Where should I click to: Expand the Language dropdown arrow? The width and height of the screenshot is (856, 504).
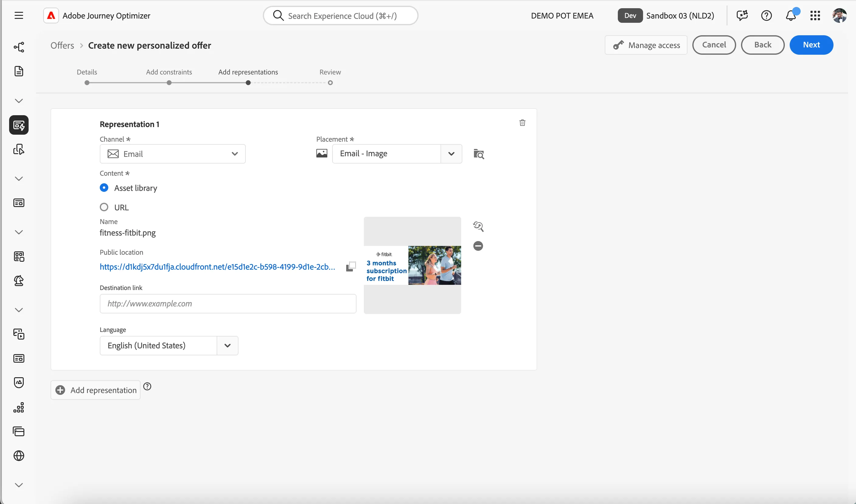[227, 346]
